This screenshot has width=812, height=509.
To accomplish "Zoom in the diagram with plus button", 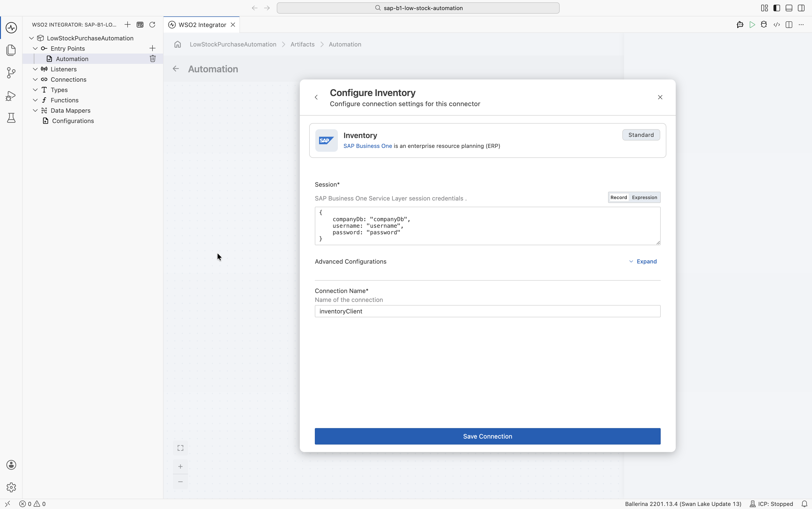I will (x=180, y=466).
